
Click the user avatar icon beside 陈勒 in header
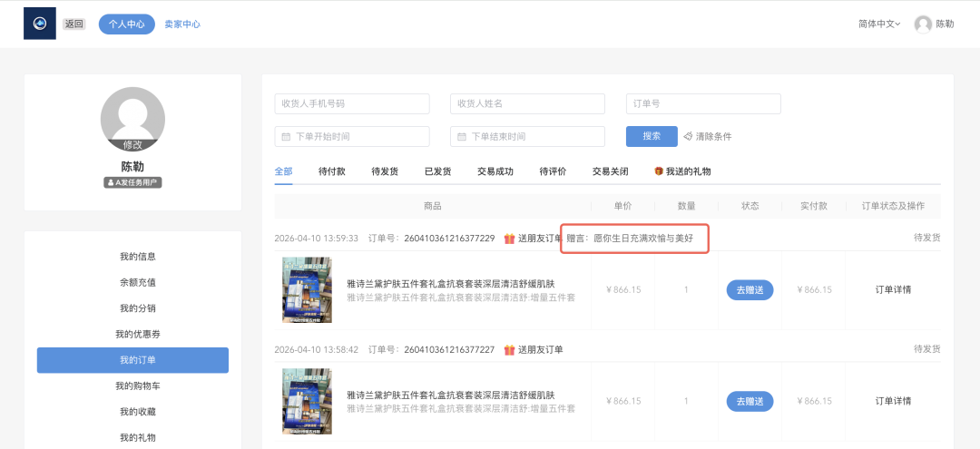click(x=923, y=24)
